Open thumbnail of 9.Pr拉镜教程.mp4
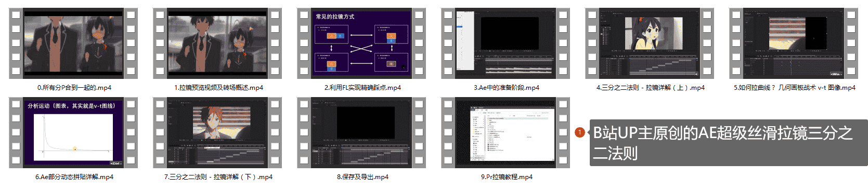 point(506,132)
